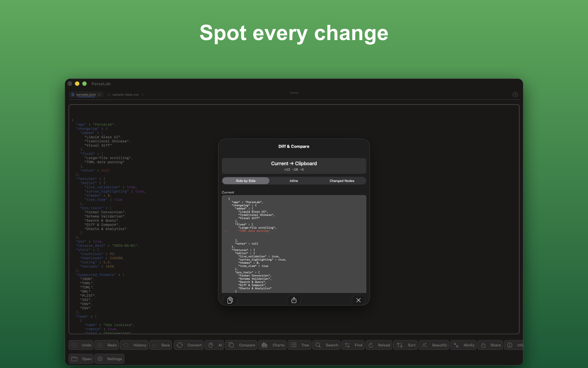The height and width of the screenshot is (368, 588).
Task: Click "Ada Lovelace" name line in editor
Action: 109,325
